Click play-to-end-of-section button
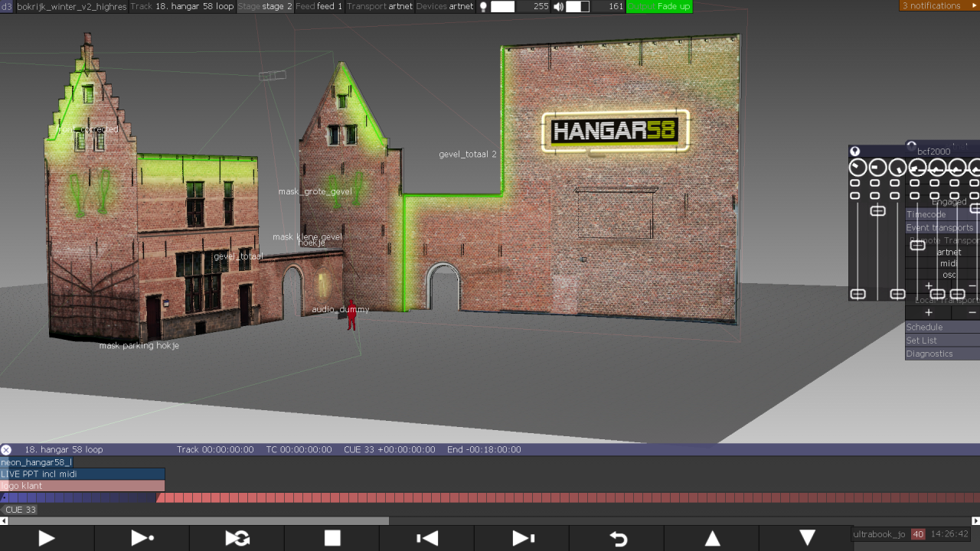This screenshot has width=980, height=551. (142, 538)
